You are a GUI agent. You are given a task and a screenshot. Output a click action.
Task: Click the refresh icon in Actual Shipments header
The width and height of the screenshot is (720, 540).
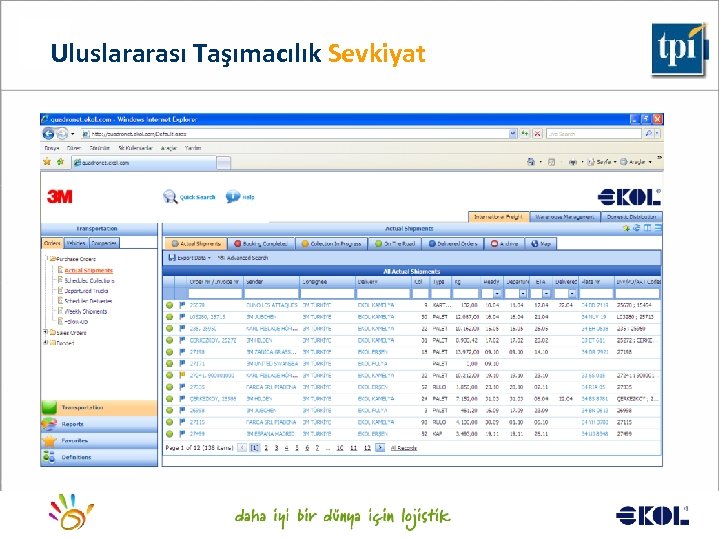point(636,228)
